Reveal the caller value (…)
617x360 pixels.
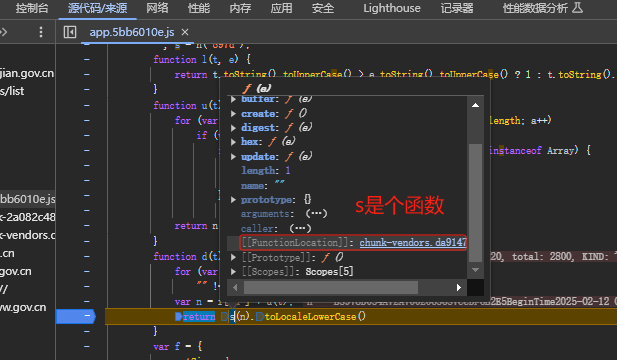pos(300,228)
